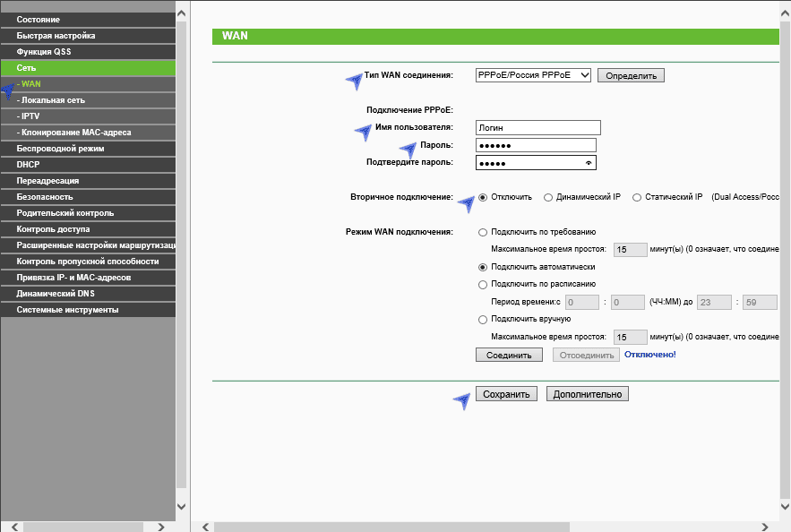Click main panel scroll down arrow
The width and height of the screenshot is (791, 532).
pos(785,506)
